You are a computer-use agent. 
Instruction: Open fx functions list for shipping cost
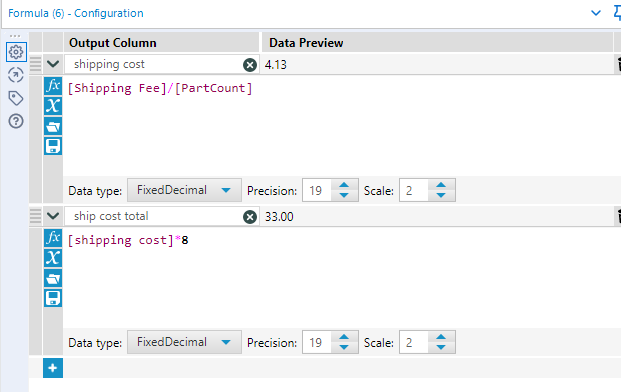(x=53, y=86)
